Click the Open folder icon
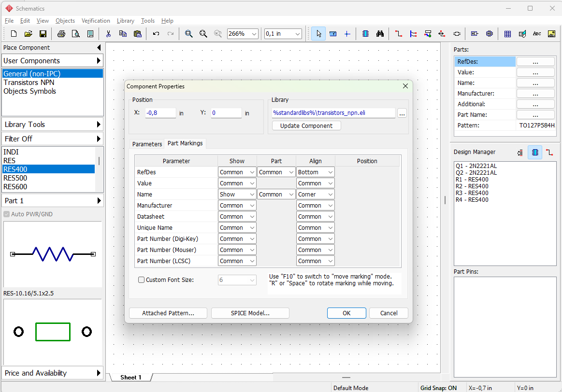The image size is (562, 392). (x=29, y=34)
